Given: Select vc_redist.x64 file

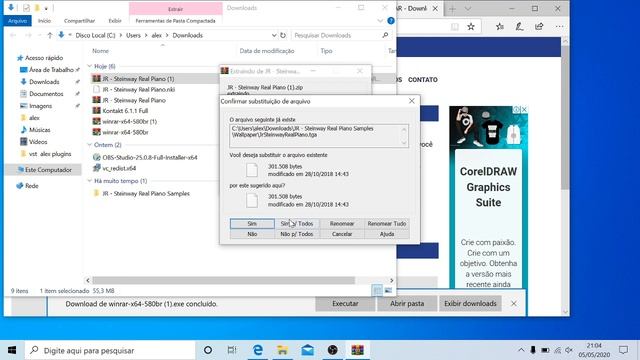Looking at the screenshot, I should 119,168.
